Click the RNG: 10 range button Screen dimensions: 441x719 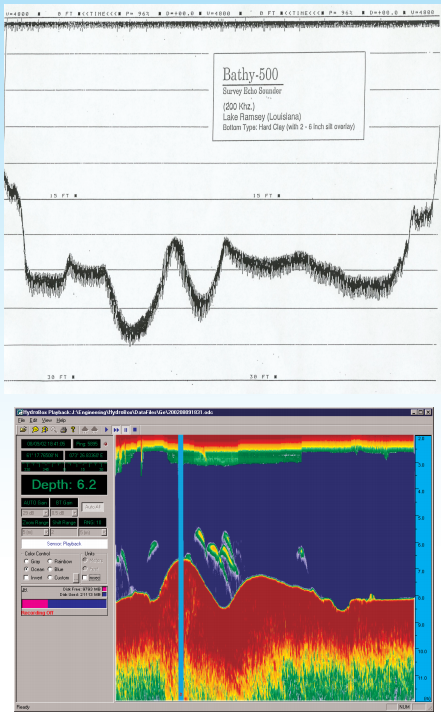coord(92,522)
